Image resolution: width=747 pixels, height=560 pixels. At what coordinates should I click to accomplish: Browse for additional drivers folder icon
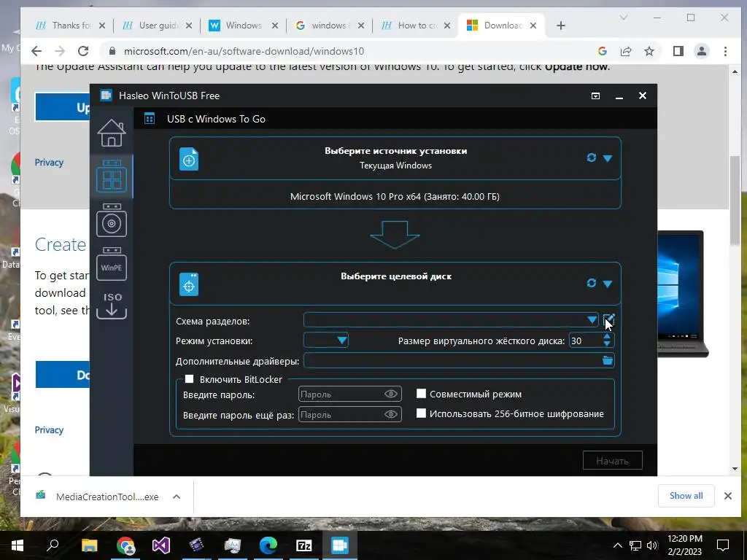pos(608,360)
